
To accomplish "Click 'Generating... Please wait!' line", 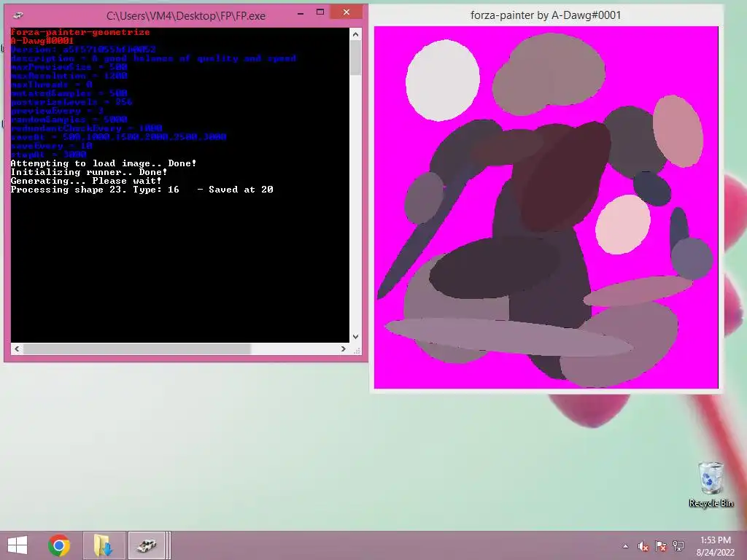I will click(x=86, y=181).
